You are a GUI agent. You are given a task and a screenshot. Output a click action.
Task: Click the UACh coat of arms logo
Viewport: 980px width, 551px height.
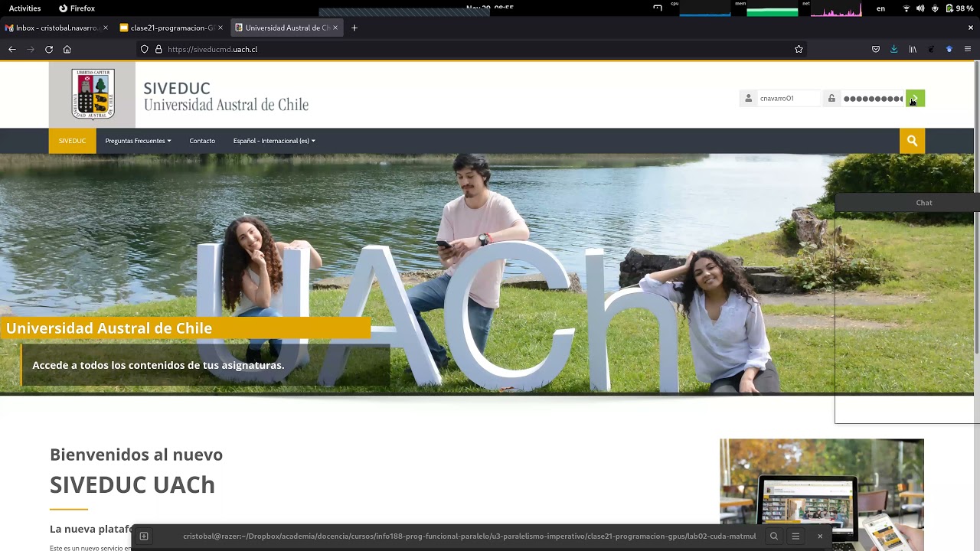(93, 94)
